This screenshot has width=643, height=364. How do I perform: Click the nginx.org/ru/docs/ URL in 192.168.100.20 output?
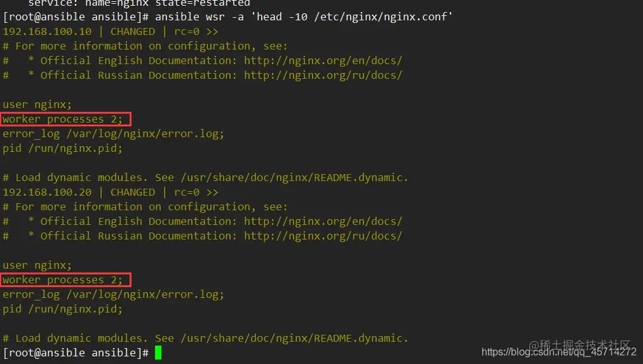(323, 236)
